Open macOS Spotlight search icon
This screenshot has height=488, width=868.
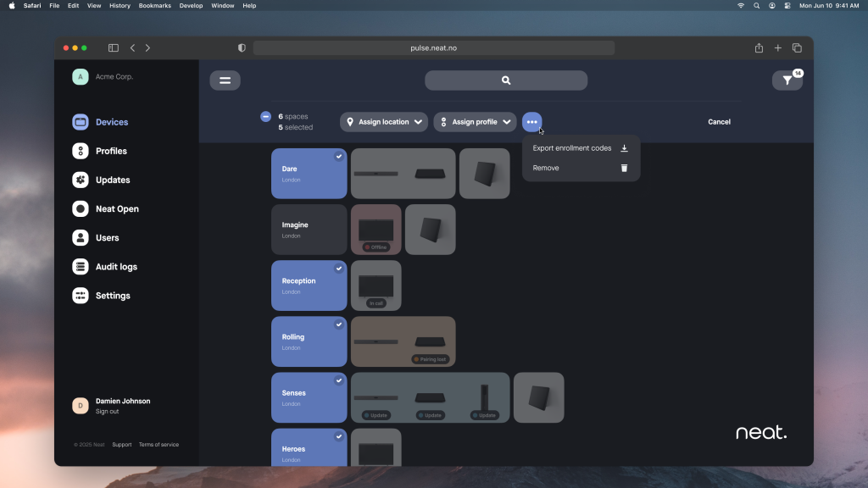point(756,6)
